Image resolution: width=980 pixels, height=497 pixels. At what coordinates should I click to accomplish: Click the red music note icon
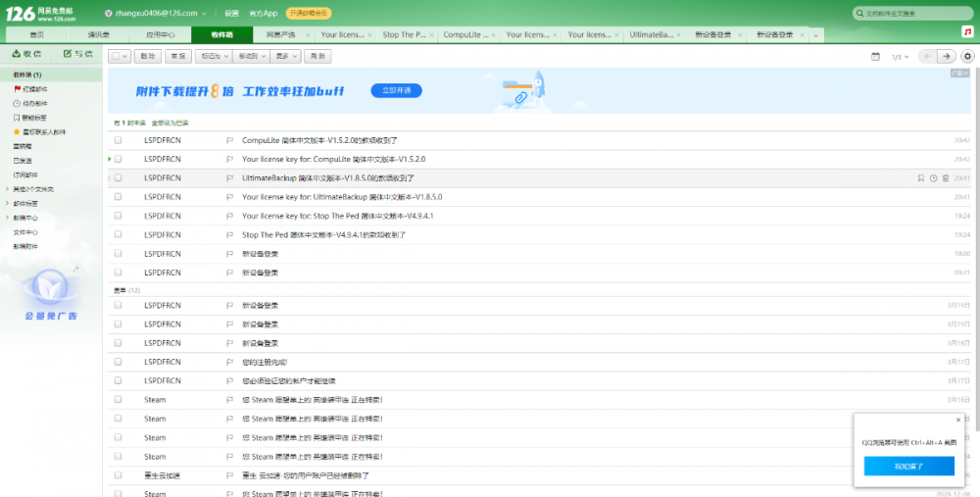pos(967,32)
